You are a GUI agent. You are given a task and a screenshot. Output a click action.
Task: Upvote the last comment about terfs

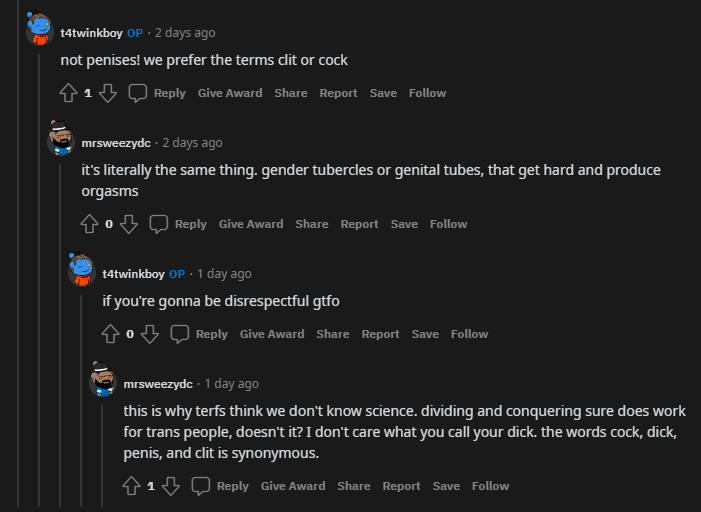tap(132, 486)
